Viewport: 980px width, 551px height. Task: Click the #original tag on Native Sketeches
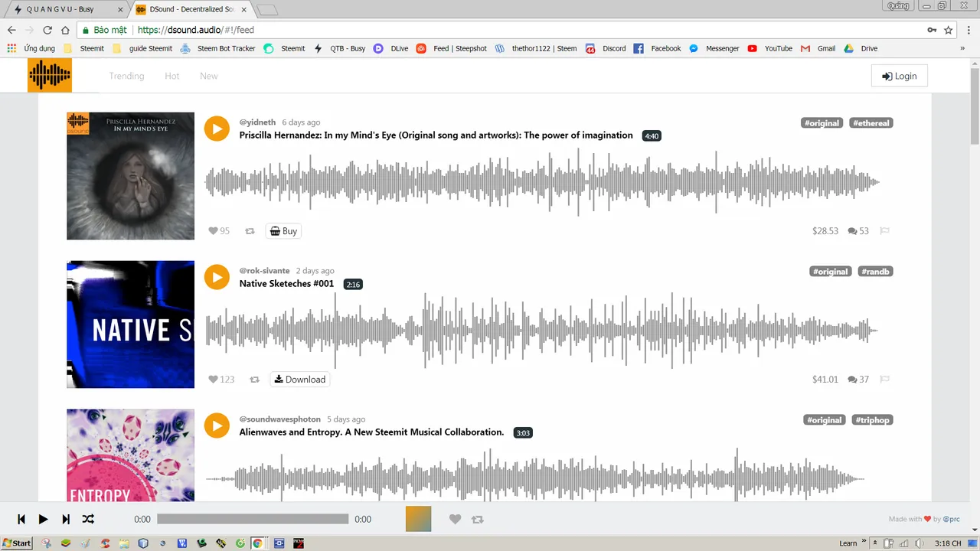831,272
